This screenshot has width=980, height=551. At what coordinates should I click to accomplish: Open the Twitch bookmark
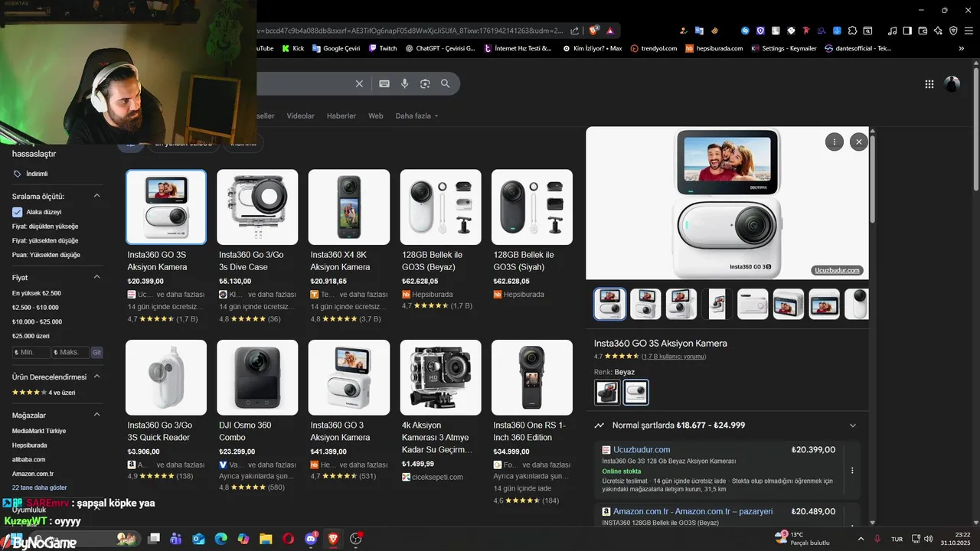coord(383,48)
